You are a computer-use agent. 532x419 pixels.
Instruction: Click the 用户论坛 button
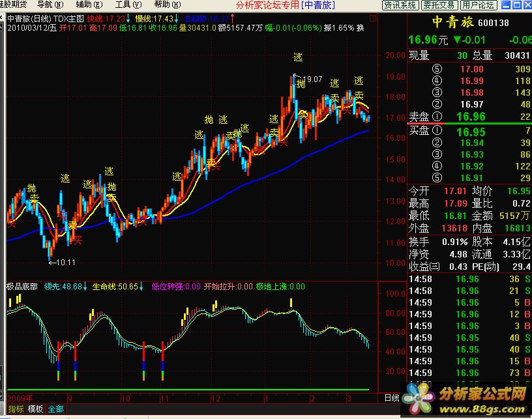coord(479,5)
